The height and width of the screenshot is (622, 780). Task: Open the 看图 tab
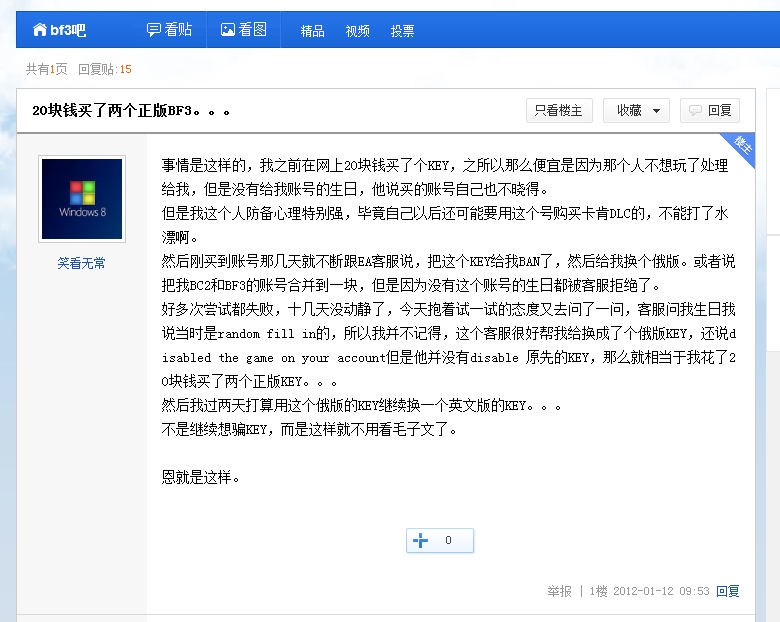point(244,30)
